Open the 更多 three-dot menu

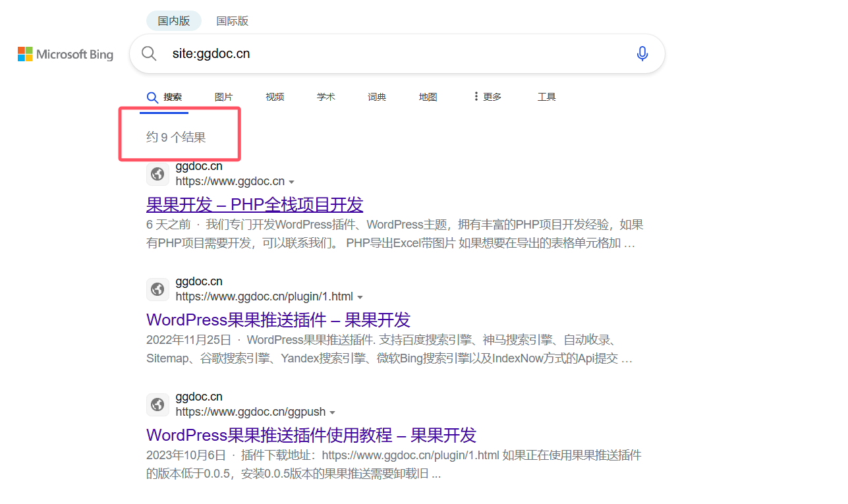487,97
